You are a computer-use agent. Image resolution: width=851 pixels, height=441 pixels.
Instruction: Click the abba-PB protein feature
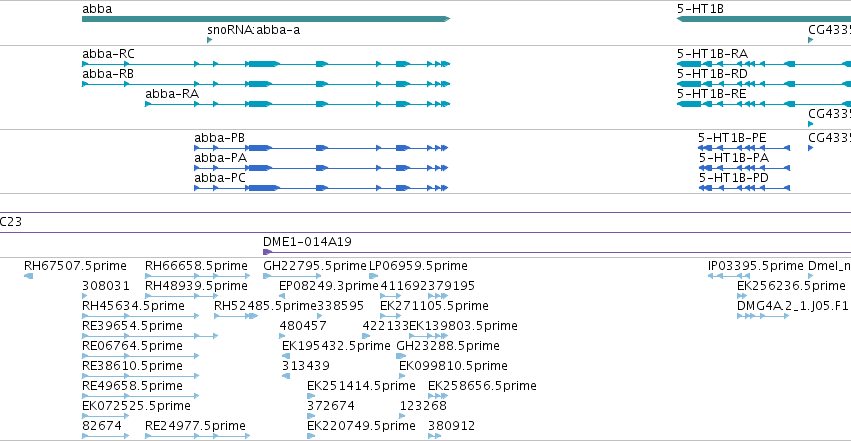[x=321, y=148]
